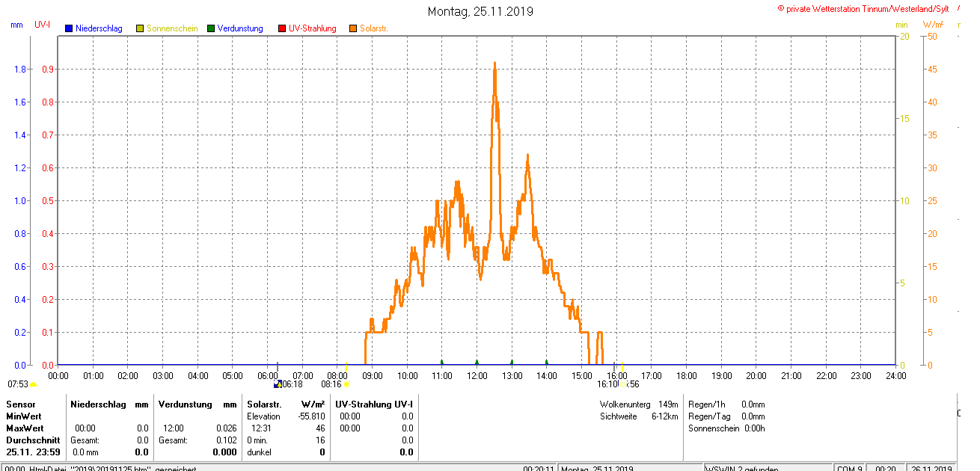This screenshot has height=471, width=980.
Task: Select the Sonnenschein legend label
Action: point(172,28)
